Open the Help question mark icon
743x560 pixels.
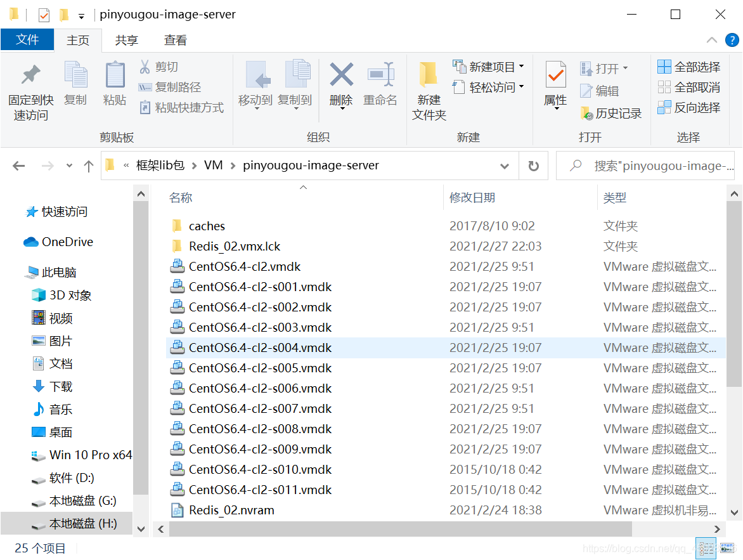pyautogui.click(x=732, y=41)
